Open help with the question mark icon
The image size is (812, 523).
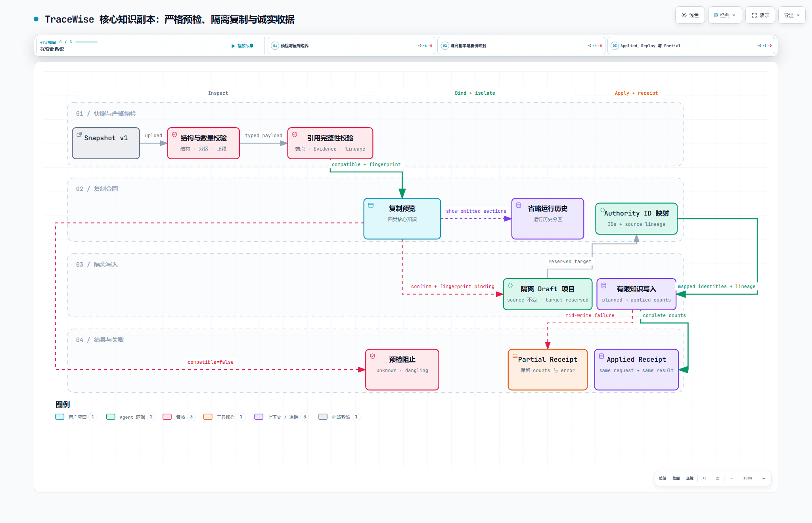coord(717,478)
